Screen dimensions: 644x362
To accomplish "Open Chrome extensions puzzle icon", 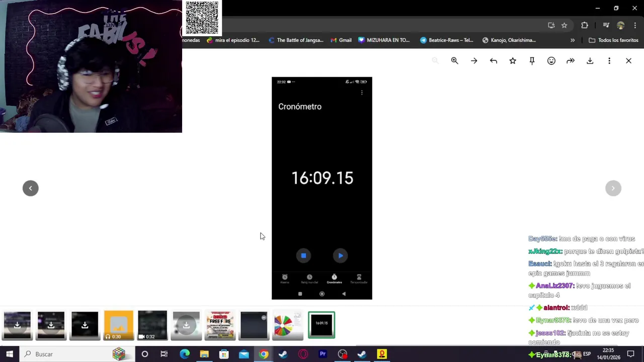I will click(x=585, y=25).
